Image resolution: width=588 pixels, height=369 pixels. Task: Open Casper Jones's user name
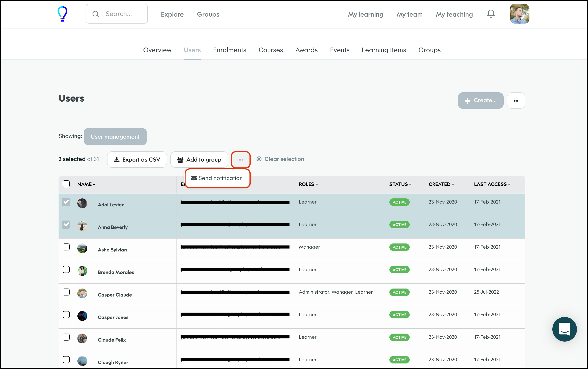(113, 317)
